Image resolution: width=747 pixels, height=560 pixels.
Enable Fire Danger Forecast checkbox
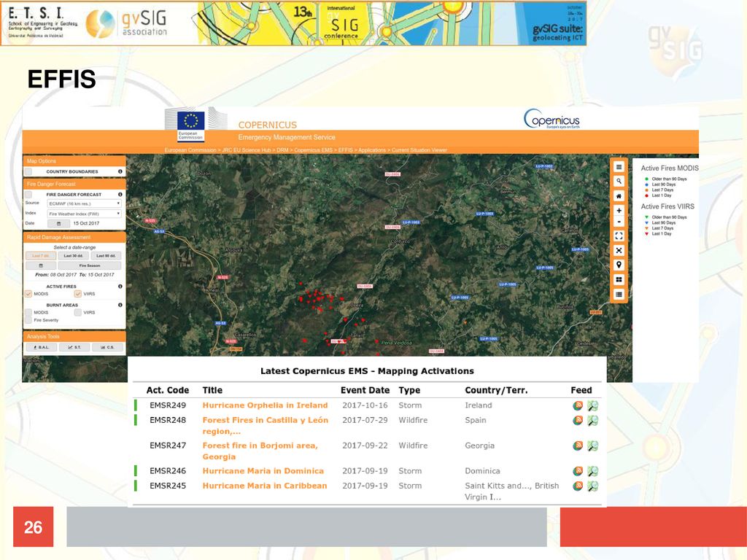[28, 194]
